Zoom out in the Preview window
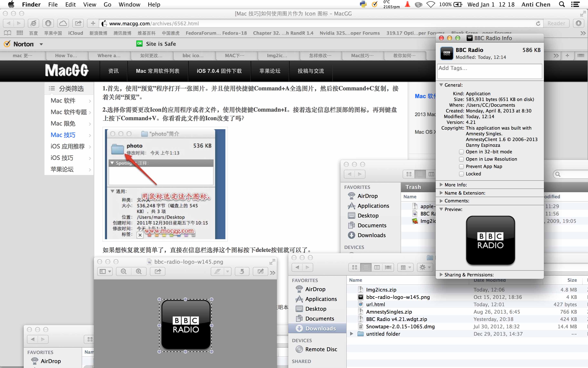588x368 pixels. pos(124,271)
